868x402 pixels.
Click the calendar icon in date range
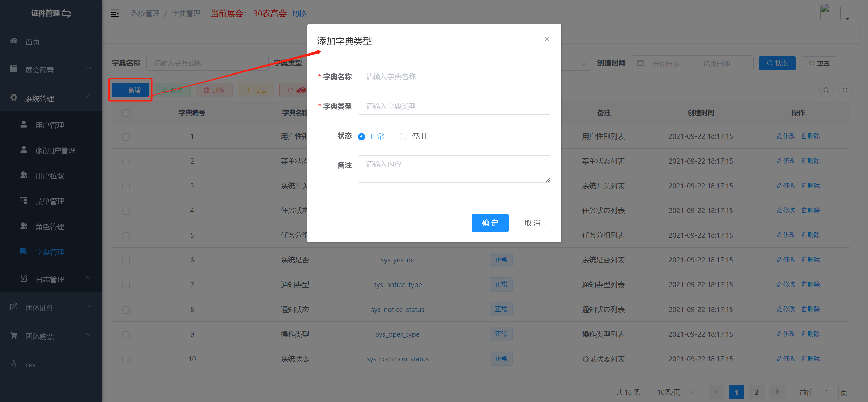(640, 63)
